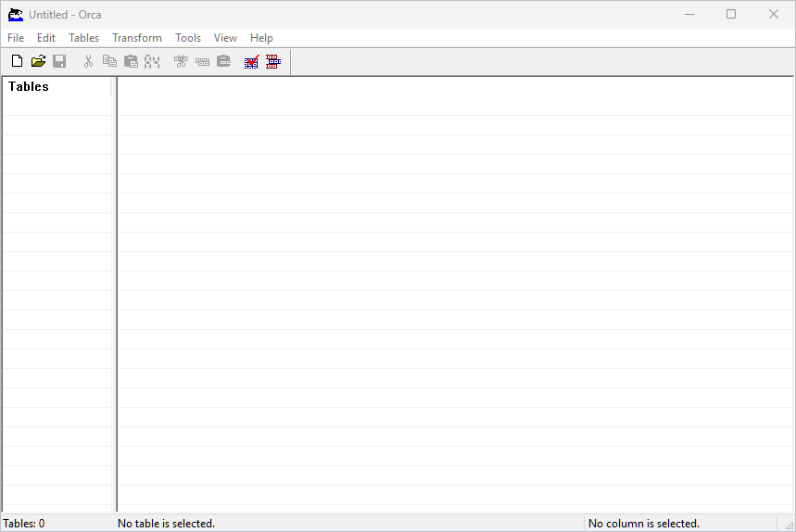Click 'Tables: 0' in status bar
Screen dimensions: 796x532
(x=24, y=524)
